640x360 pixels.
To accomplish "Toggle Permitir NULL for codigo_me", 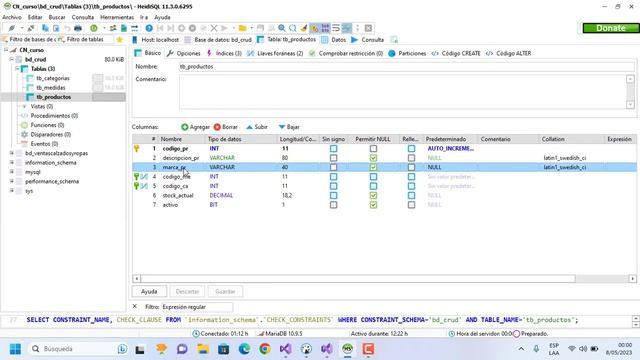I will (x=373, y=177).
